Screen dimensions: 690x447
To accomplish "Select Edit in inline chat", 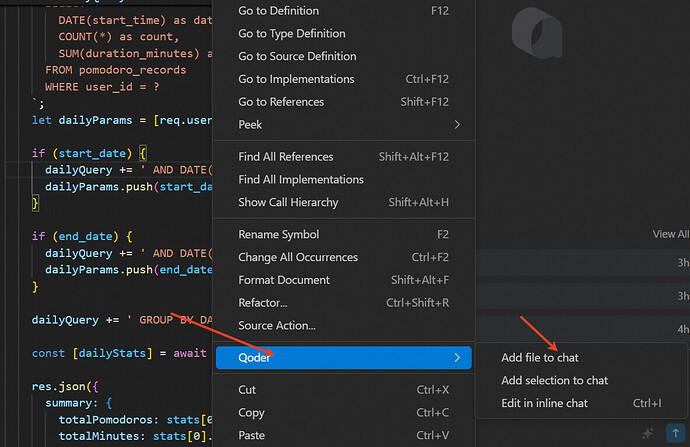I will click(x=581, y=403).
